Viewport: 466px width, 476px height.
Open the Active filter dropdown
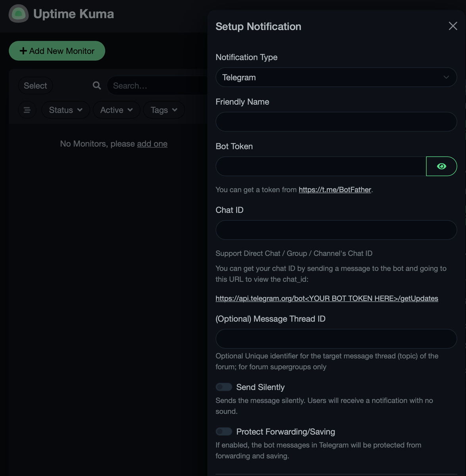tap(116, 110)
